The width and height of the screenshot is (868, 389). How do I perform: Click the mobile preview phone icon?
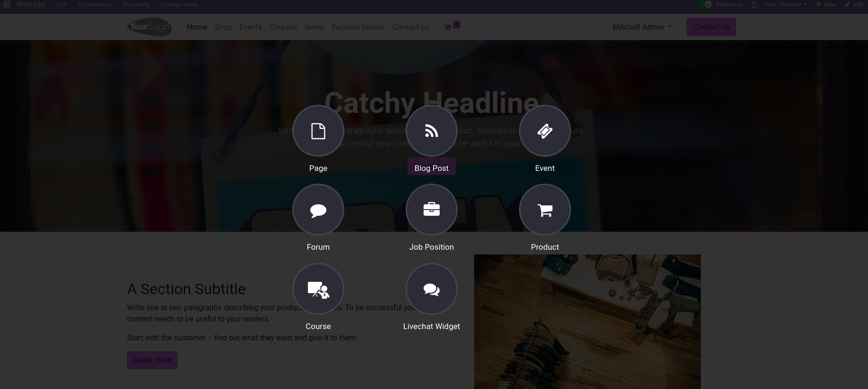754,5
